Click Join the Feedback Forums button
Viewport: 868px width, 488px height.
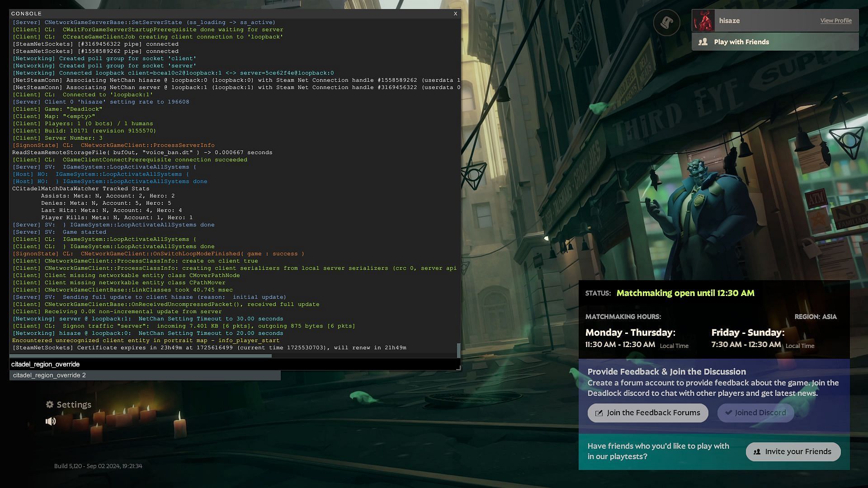coord(648,413)
